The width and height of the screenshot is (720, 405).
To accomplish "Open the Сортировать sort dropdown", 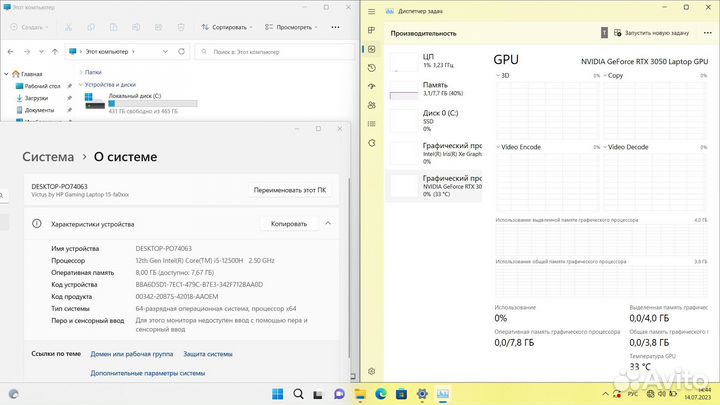I will [x=227, y=27].
